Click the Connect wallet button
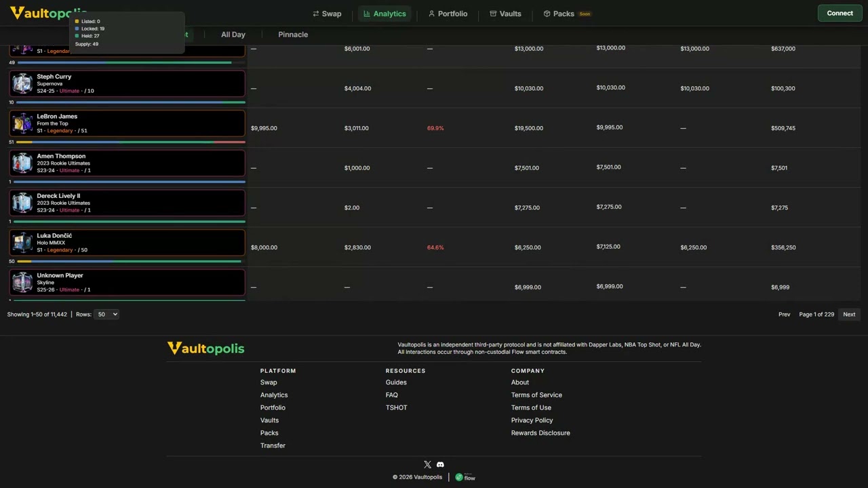 pyautogui.click(x=840, y=13)
